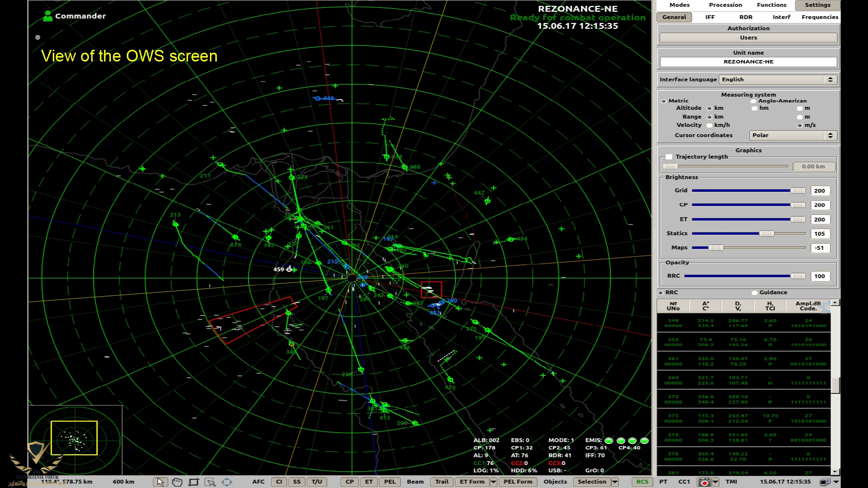Screen dimensions: 868x488
Task: Click the last green EMIS indicator
Action: pos(644,441)
